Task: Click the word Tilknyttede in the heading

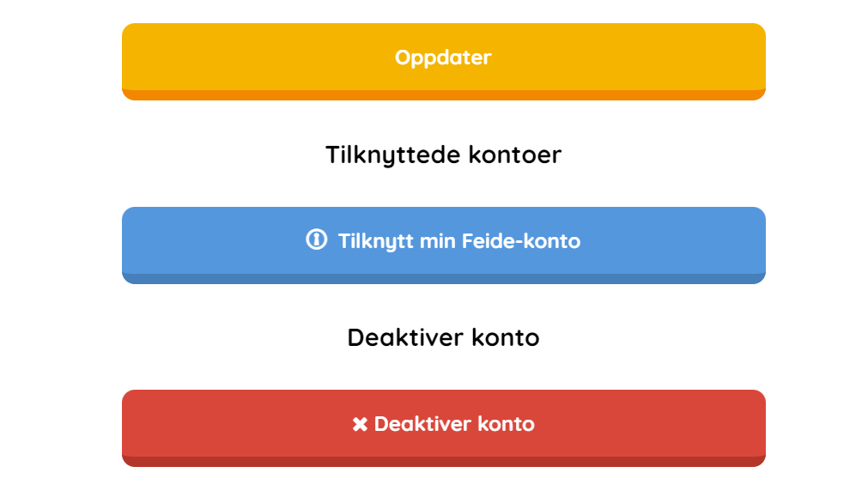Action: click(393, 155)
